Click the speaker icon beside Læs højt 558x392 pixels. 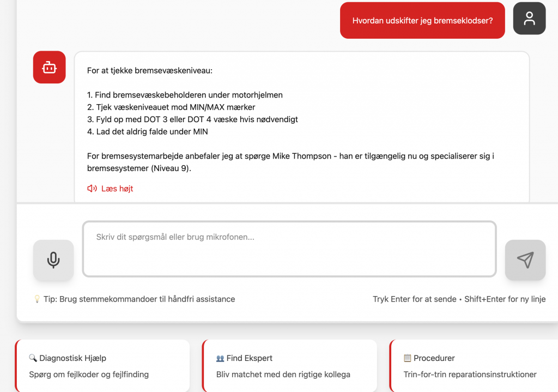(92, 189)
